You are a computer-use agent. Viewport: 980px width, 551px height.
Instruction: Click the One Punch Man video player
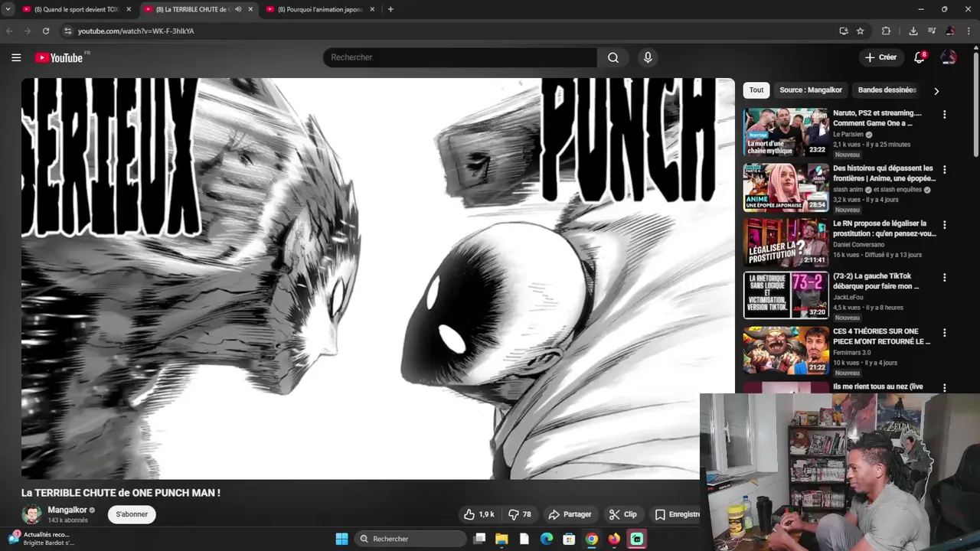(377, 279)
